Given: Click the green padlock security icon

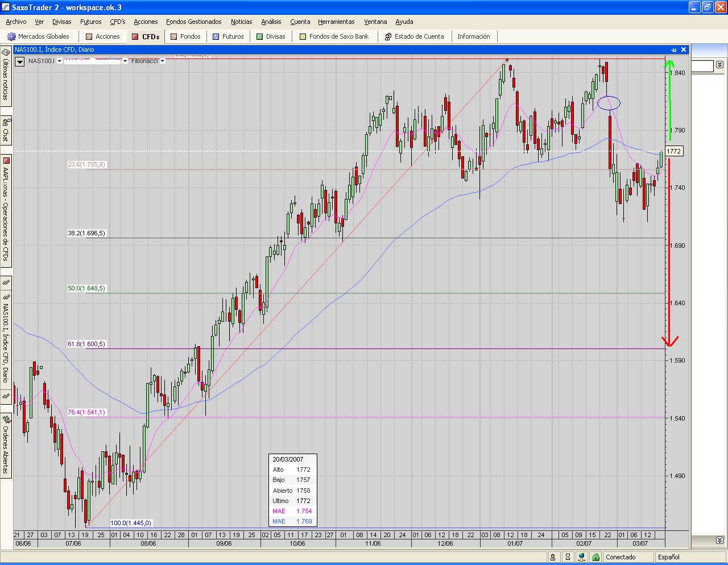Looking at the screenshot, I should (595, 557).
